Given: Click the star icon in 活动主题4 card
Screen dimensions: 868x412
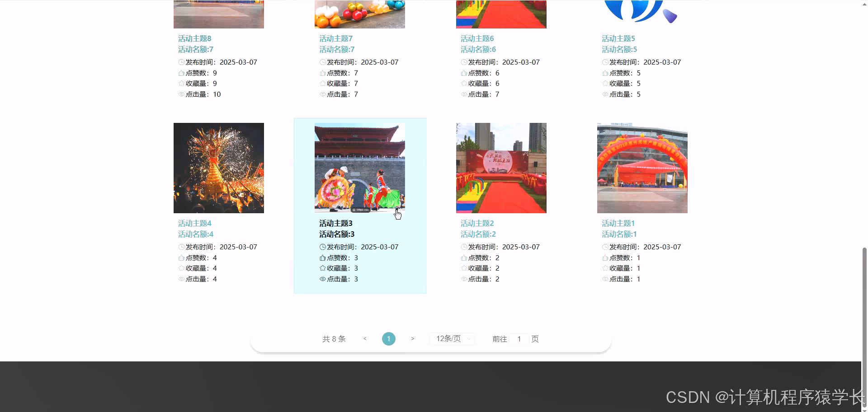Looking at the screenshot, I should click(x=181, y=268).
